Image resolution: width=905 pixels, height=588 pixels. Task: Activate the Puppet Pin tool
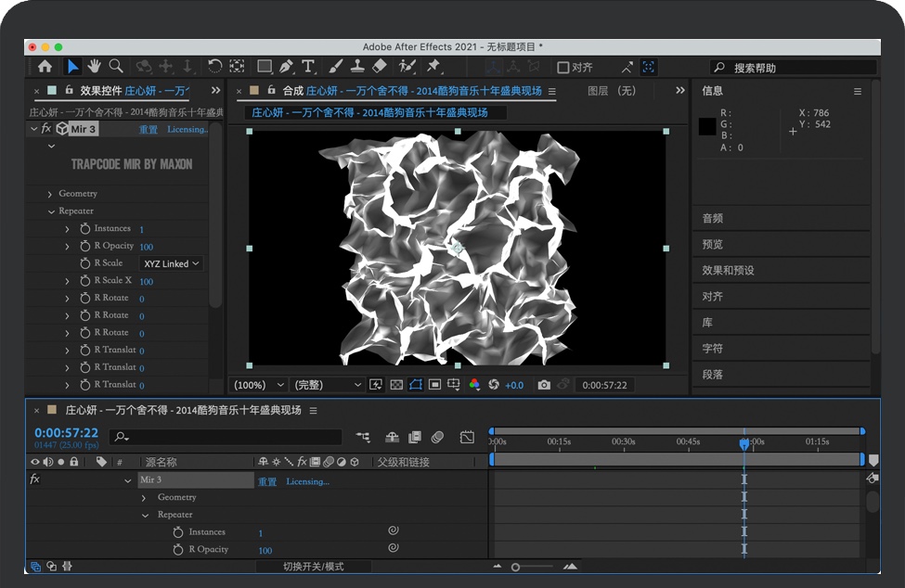pos(433,66)
